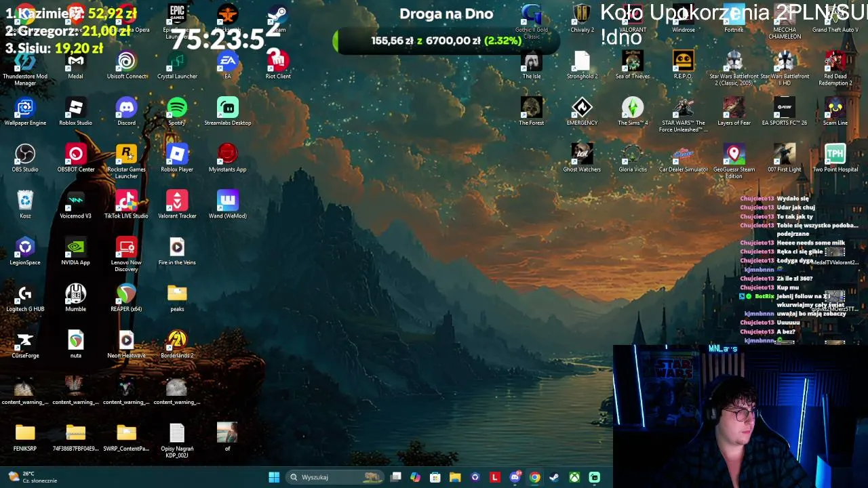
Task: Open the Wallpaper Engine icon
Action: tap(25, 113)
